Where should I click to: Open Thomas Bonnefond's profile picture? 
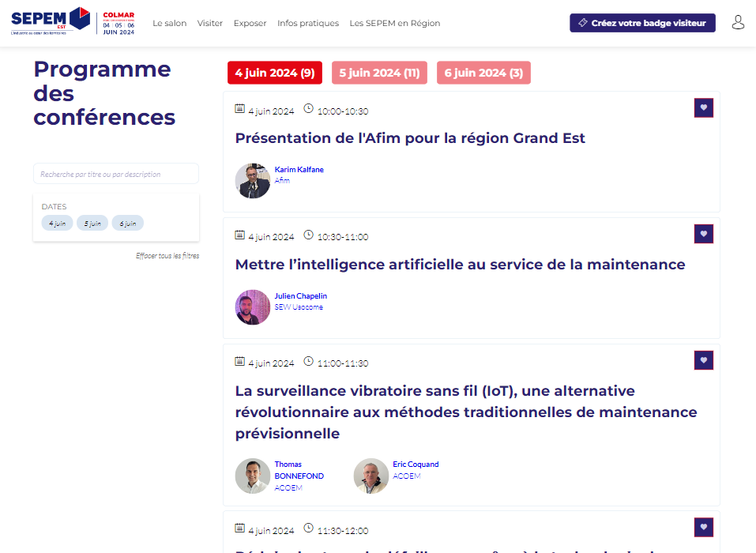coord(253,476)
